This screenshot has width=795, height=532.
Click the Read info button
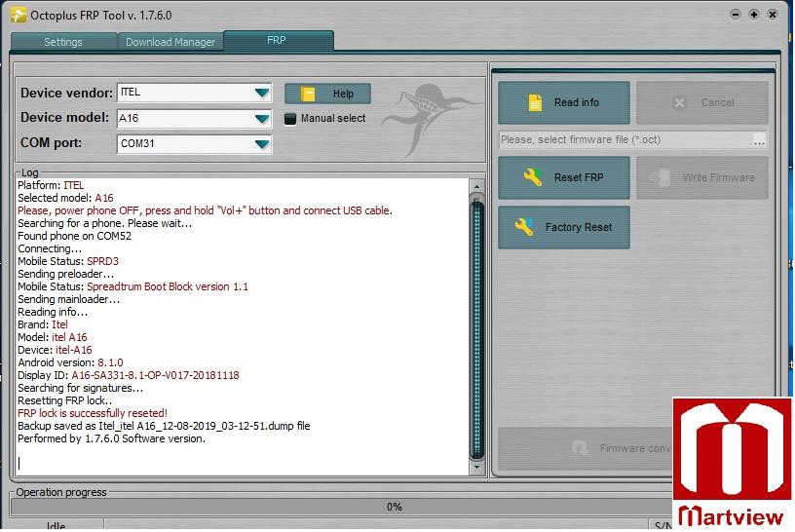coord(564,102)
